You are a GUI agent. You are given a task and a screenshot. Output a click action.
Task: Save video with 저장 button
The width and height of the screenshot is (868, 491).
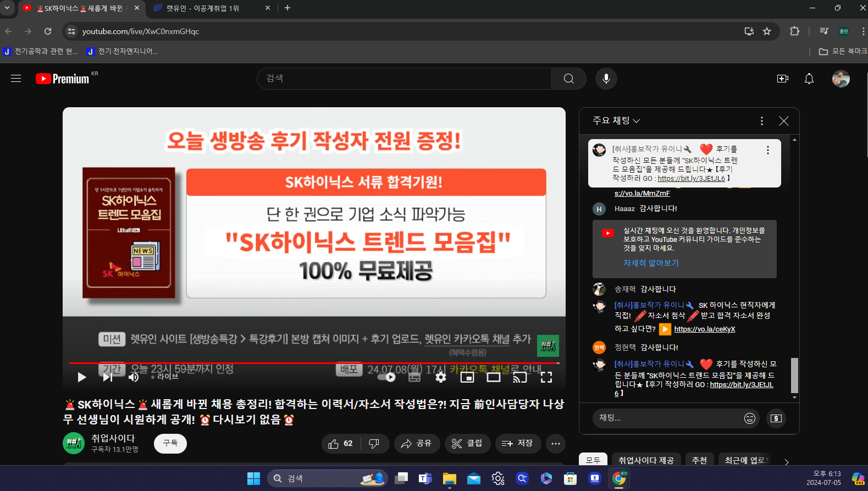(518, 444)
